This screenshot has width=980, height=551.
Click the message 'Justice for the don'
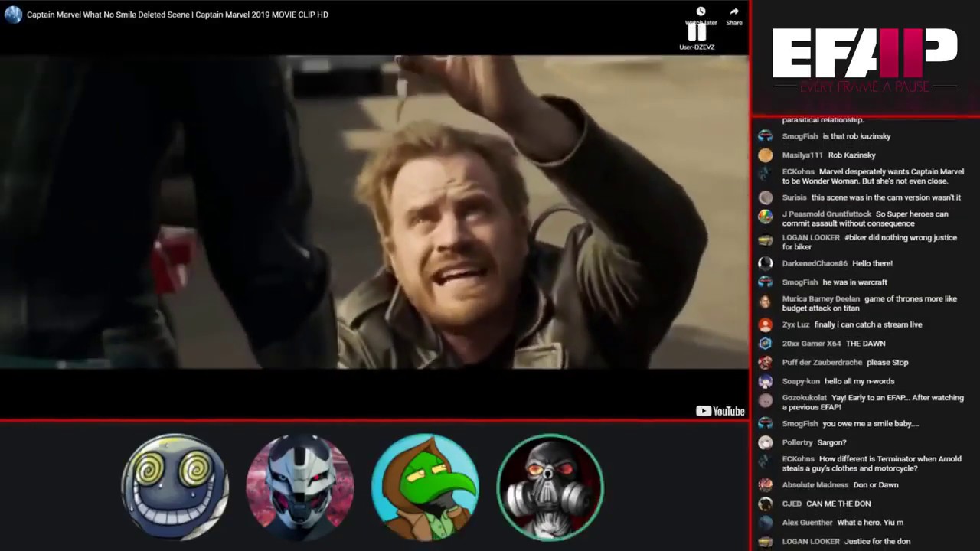tap(877, 542)
